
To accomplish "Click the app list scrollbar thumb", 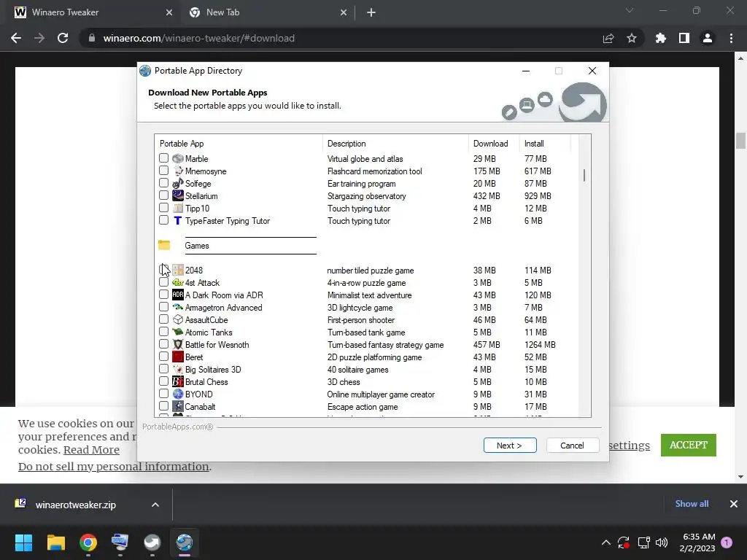I will click(584, 175).
